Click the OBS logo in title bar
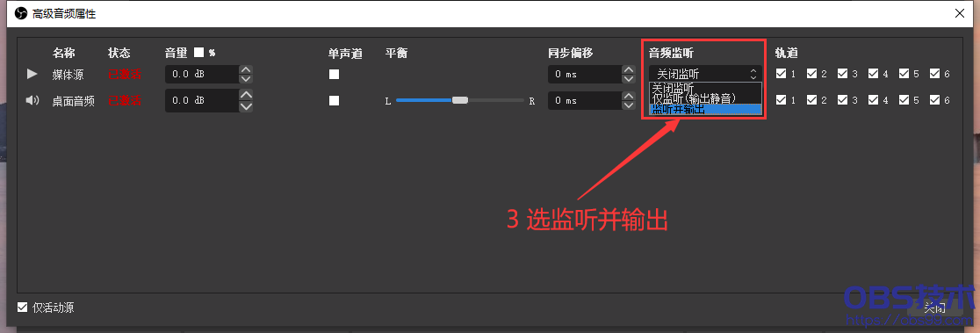The width and height of the screenshot is (980, 333). [21, 13]
